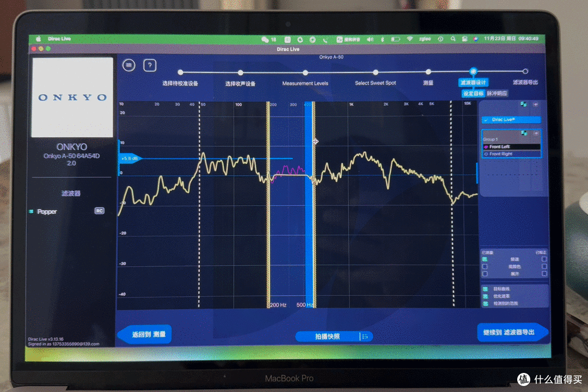This screenshot has width=588, height=392.
Task: Toggle 检测到的范围 checkbox
Action: coord(485,303)
